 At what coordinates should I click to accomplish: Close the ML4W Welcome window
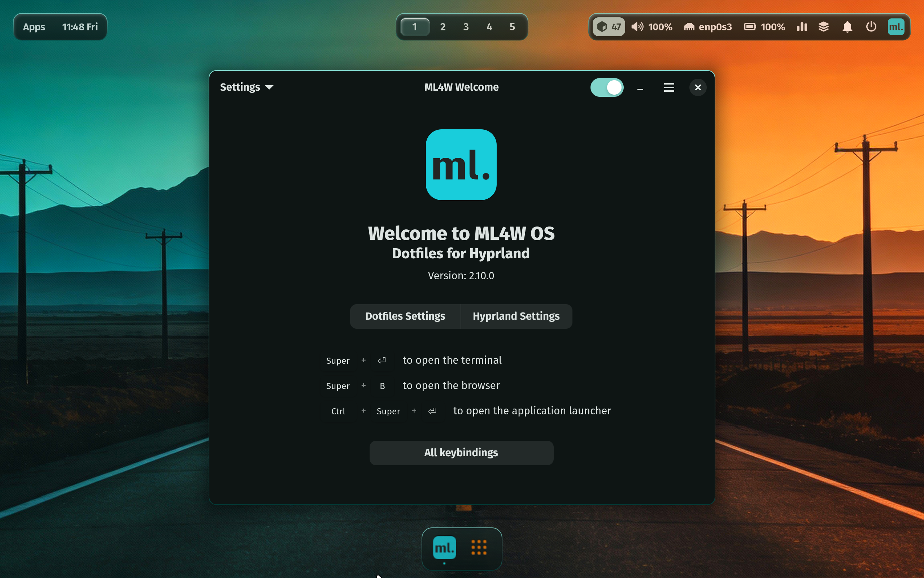[x=698, y=87]
